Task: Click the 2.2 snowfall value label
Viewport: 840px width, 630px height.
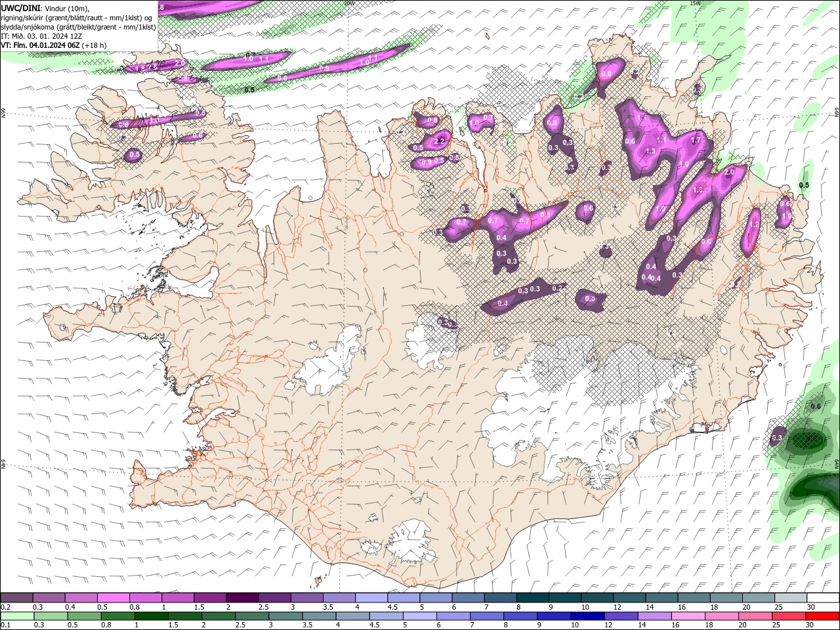Action: [440, 140]
